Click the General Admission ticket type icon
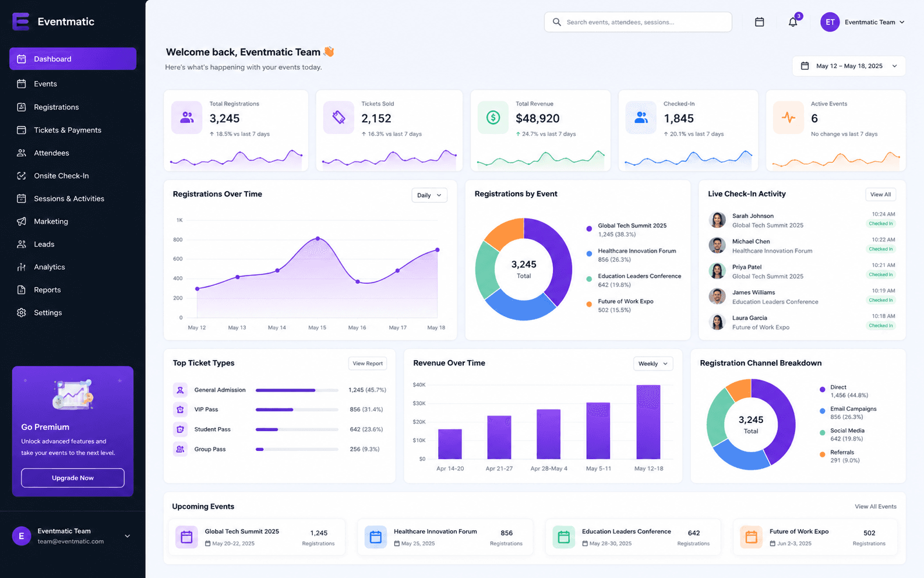This screenshot has height=578, width=924. click(180, 390)
